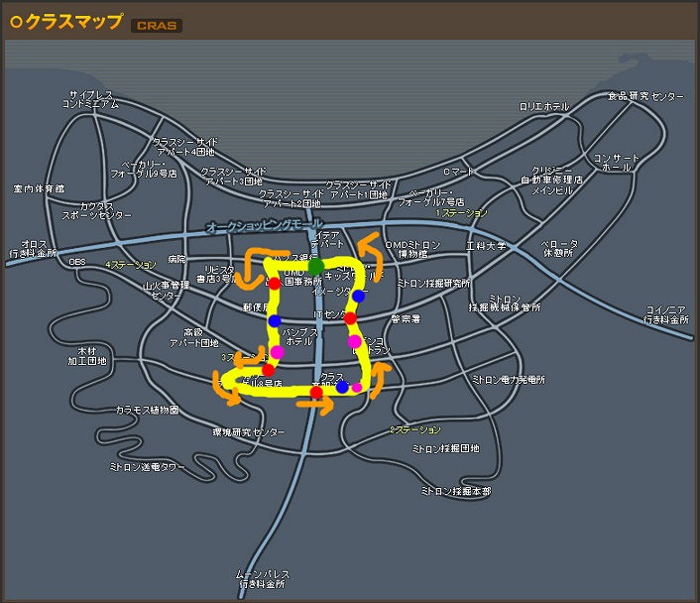Select ミトロン採掘本部 label
The width and height of the screenshot is (700, 603).
[x=456, y=491]
